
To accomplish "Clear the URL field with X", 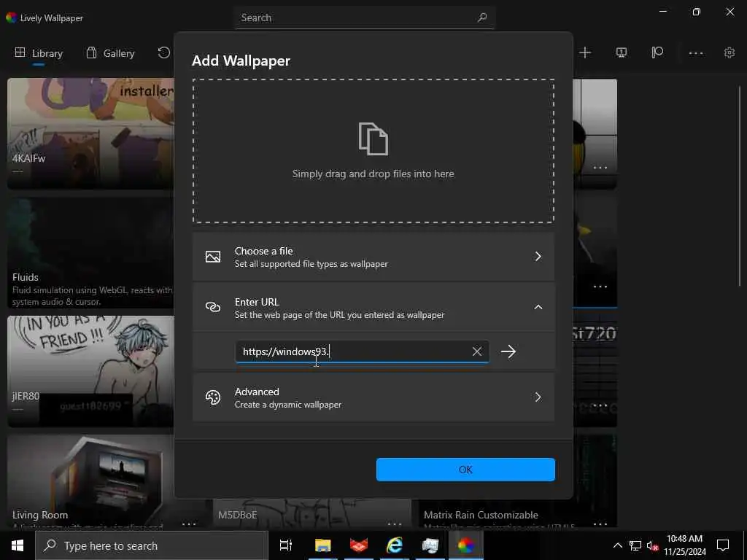I will point(476,351).
